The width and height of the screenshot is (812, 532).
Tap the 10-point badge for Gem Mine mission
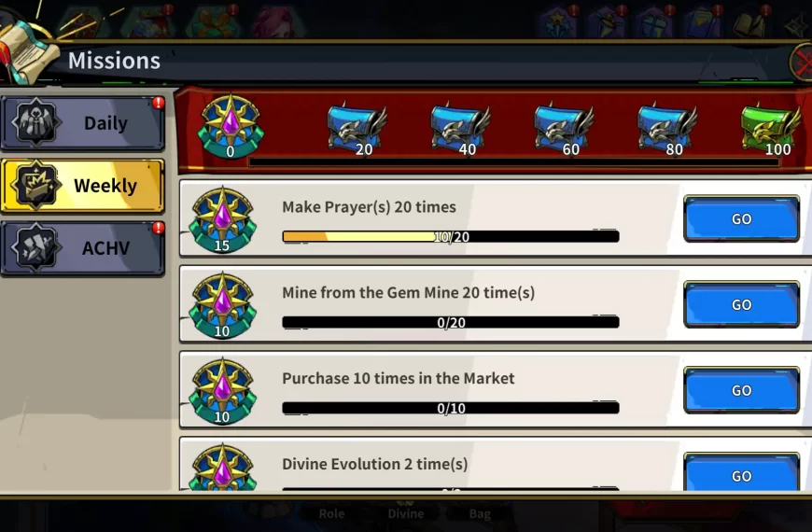click(223, 305)
